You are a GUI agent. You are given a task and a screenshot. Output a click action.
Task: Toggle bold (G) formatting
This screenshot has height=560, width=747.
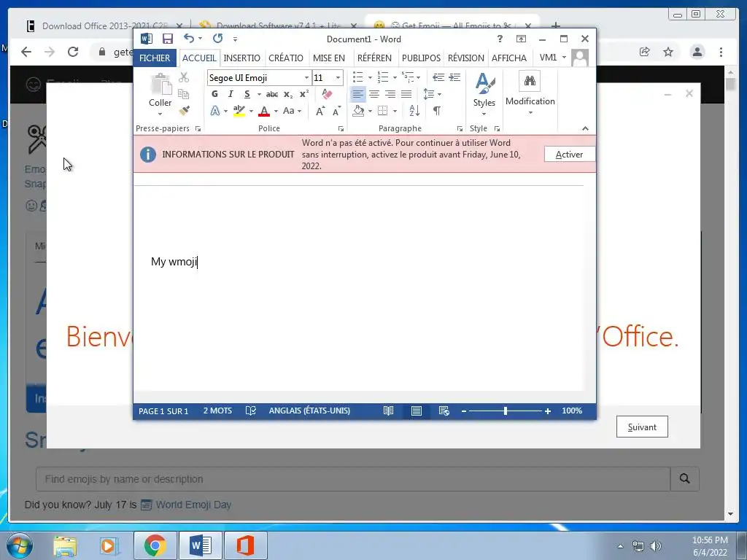[x=215, y=94]
